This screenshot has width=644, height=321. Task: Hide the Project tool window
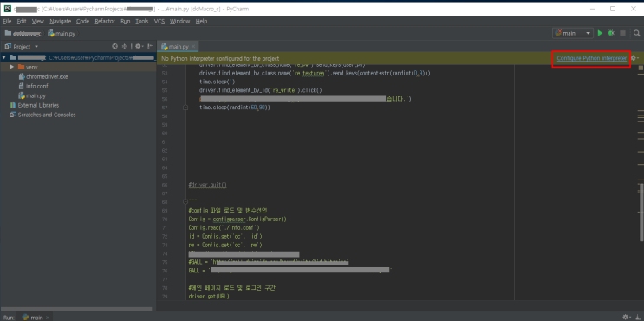pos(150,47)
